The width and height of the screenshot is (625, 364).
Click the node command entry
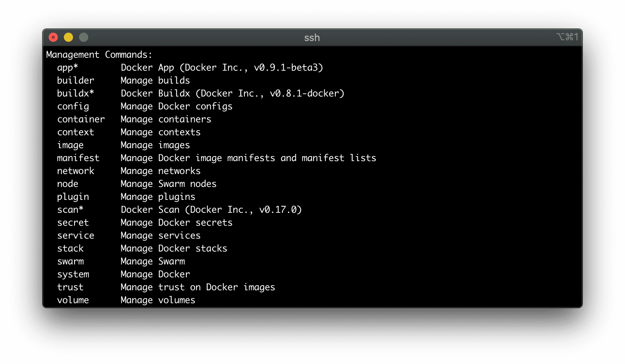68,184
